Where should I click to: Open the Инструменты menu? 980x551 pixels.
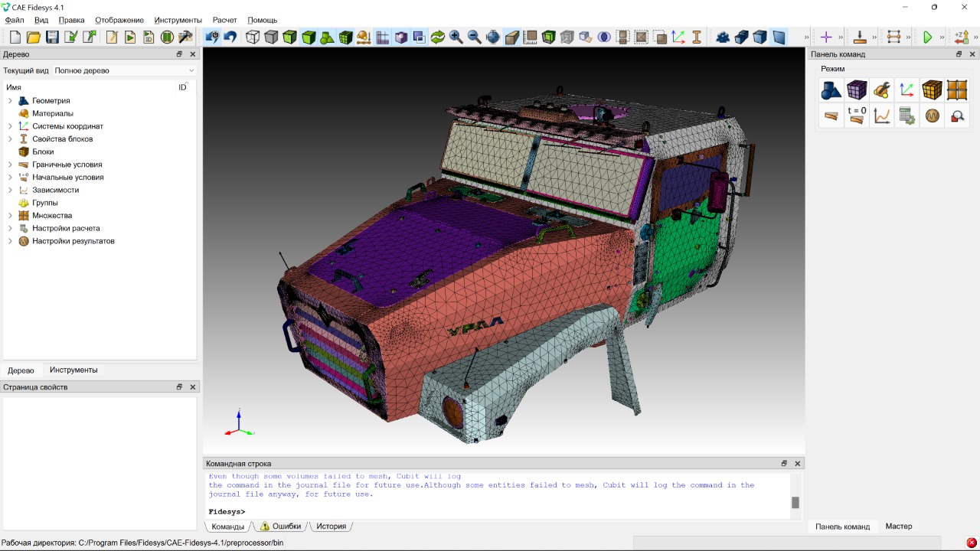(178, 20)
